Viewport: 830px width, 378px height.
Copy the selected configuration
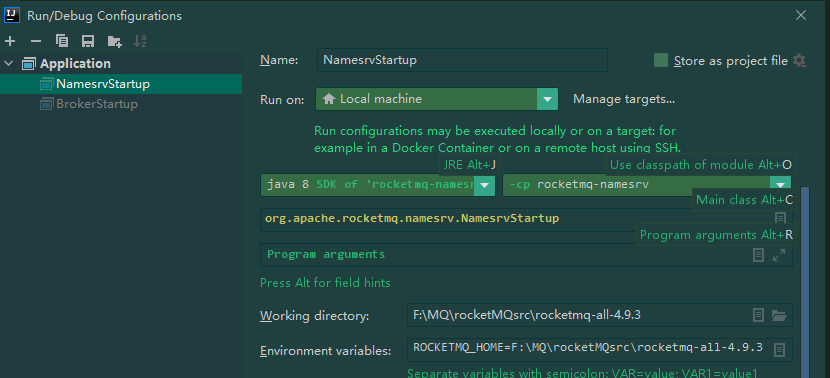[62, 41]
